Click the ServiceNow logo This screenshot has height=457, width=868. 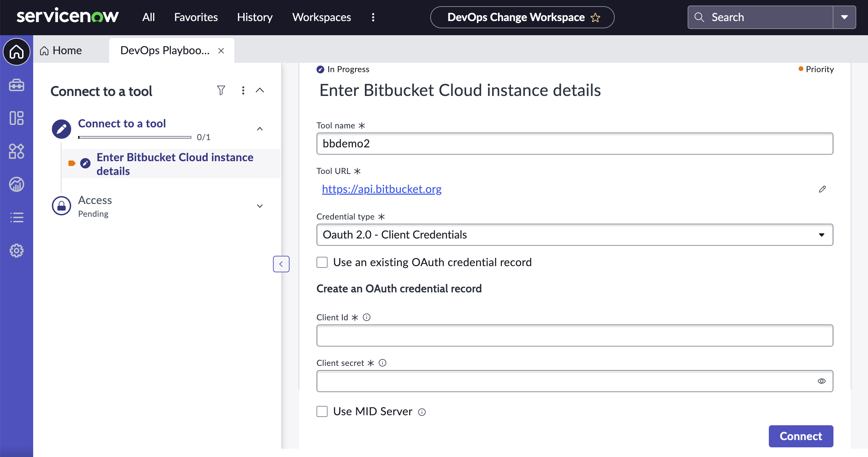pos(67,16)
